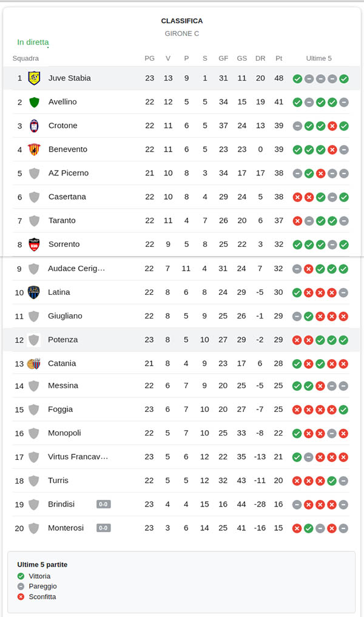
Task: Click the Ultime 5 column header
Action: (x=319, y=59)
